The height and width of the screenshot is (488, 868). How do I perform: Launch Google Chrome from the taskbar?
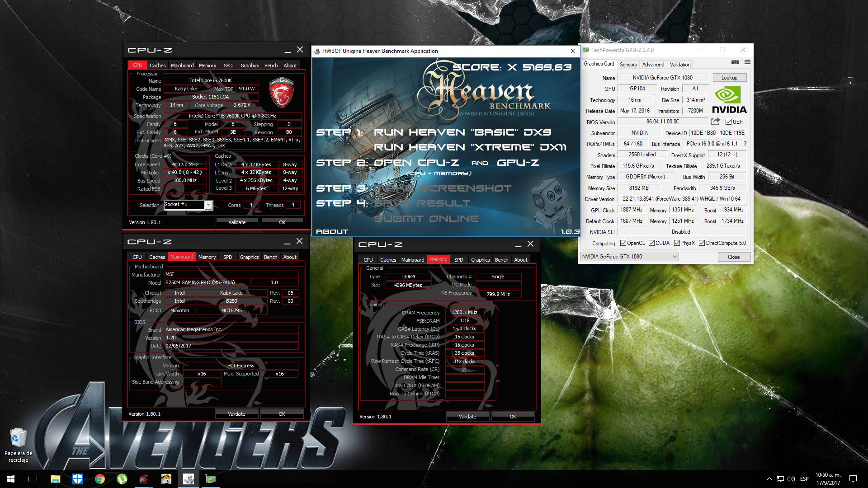point(99,479)
